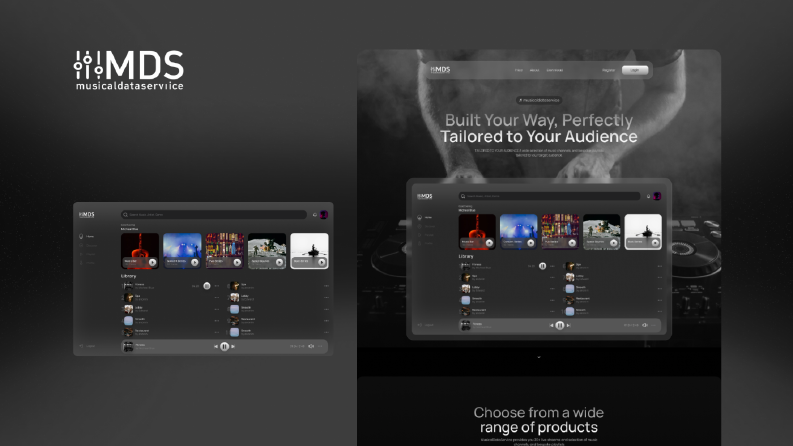Play the moon astronaut card in landing page dashboard
Screen dimensions: 793x446
(x=613, y=243)
